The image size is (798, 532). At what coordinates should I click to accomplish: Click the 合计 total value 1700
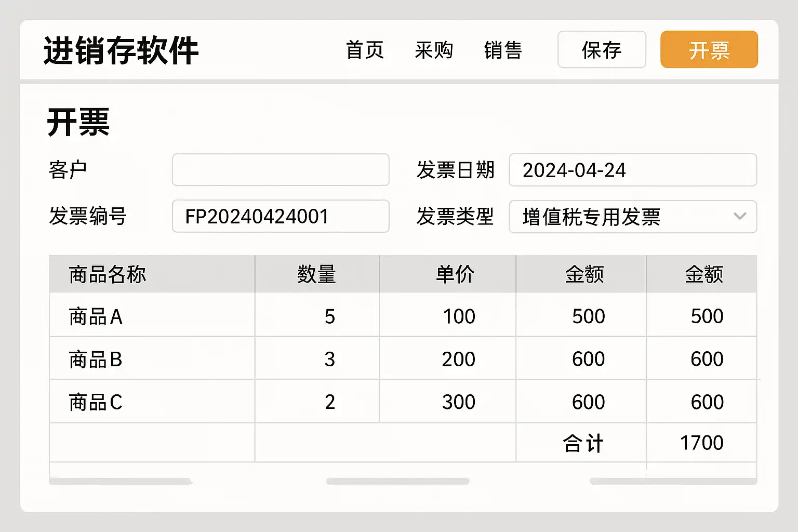[x=701, y=443]
